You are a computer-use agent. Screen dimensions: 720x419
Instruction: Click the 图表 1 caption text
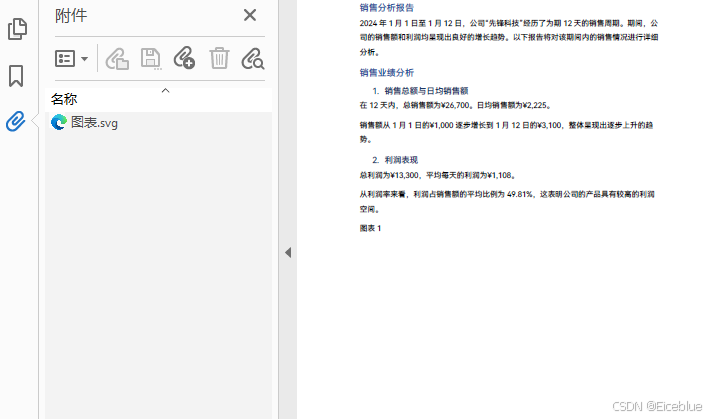[371, 228]
